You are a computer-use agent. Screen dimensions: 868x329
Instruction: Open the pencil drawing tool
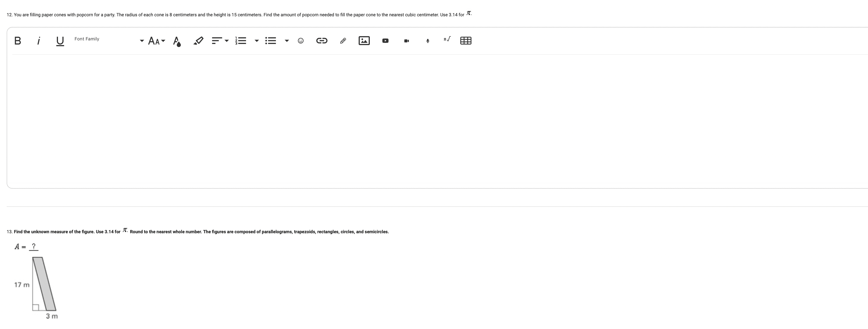coord(343,41)
